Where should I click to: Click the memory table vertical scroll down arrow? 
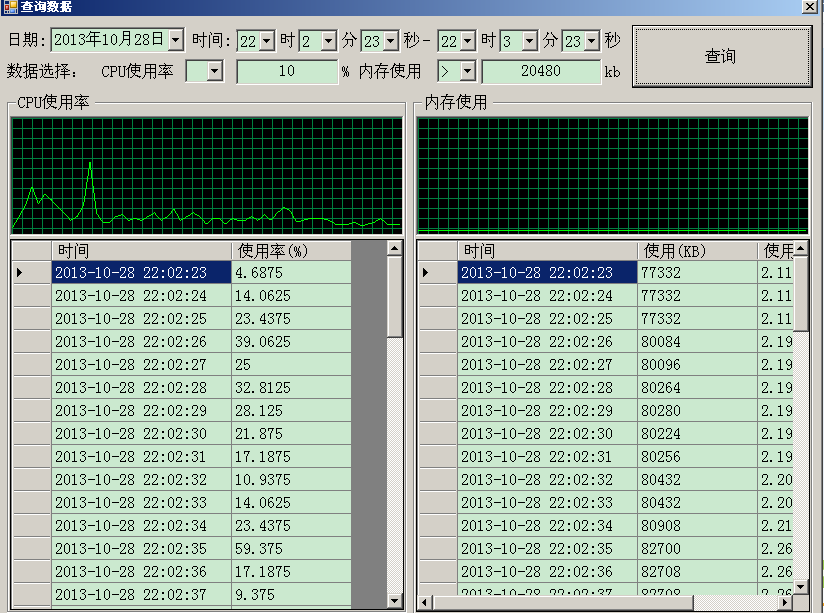pyautogui.click(x=801, y=587)
